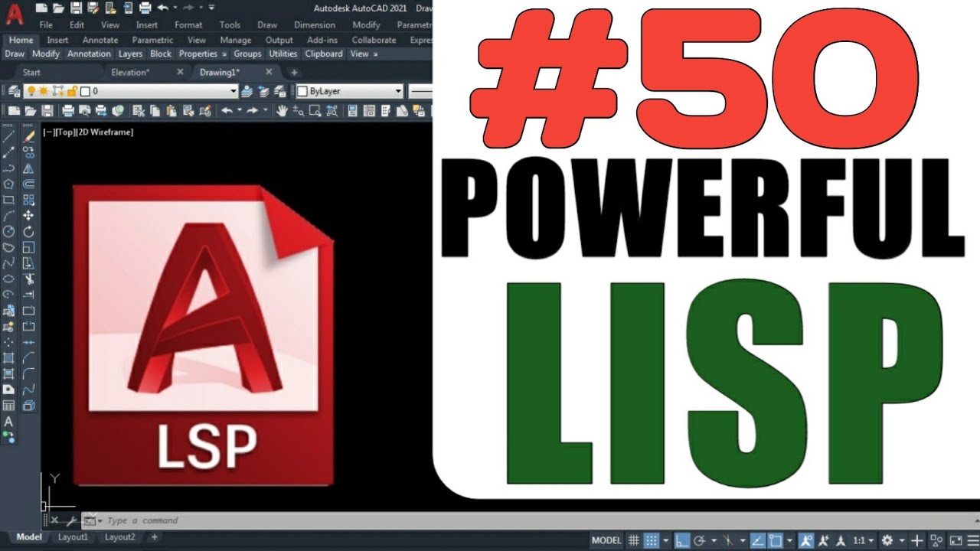Click the Pan hand tool
Viewport: 980px width, 551px height.
click(282, 111)
